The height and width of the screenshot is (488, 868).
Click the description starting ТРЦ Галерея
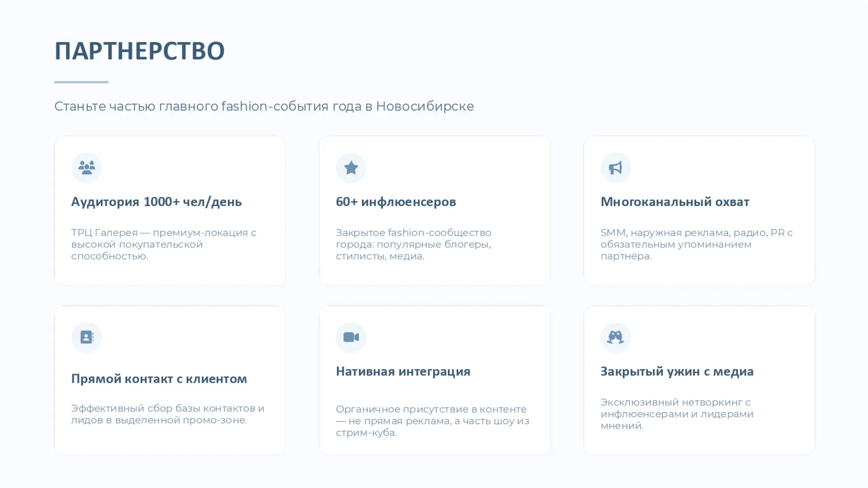click(x=164, y=244)
